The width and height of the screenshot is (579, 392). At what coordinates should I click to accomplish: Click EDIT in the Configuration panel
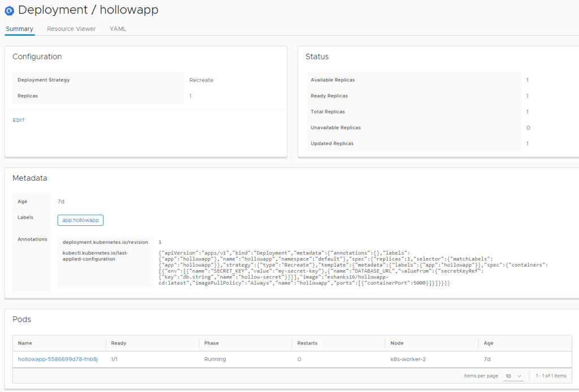[19, 120]
